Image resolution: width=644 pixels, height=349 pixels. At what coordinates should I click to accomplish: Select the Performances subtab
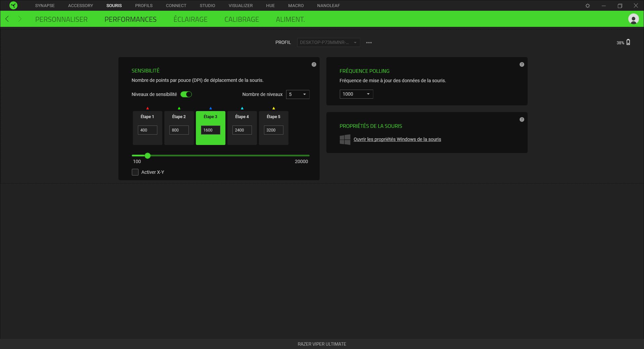point(130,19)
